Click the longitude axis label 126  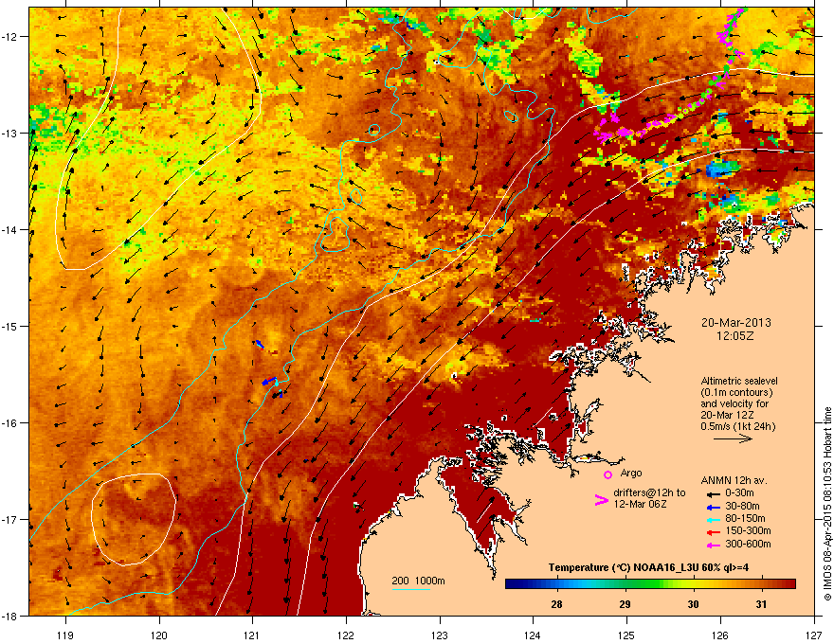[720, 635]
